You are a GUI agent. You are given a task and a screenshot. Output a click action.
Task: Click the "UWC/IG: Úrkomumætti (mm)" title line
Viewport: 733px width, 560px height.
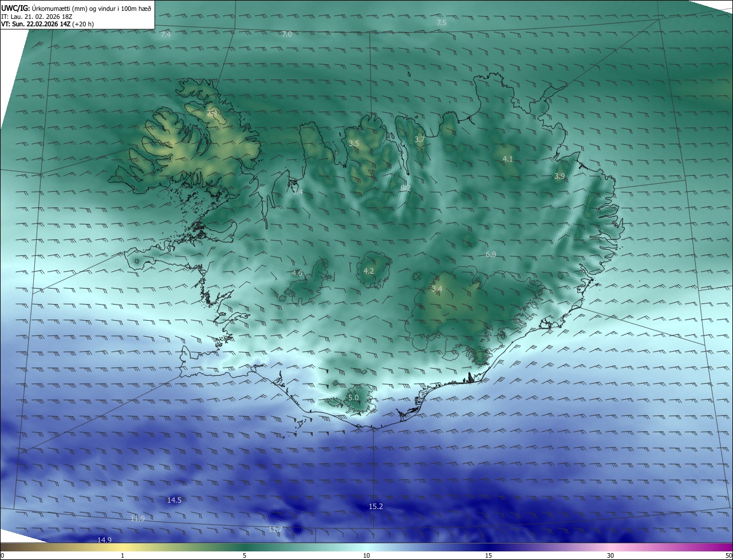pyautogui.click(x=76, y=8)
